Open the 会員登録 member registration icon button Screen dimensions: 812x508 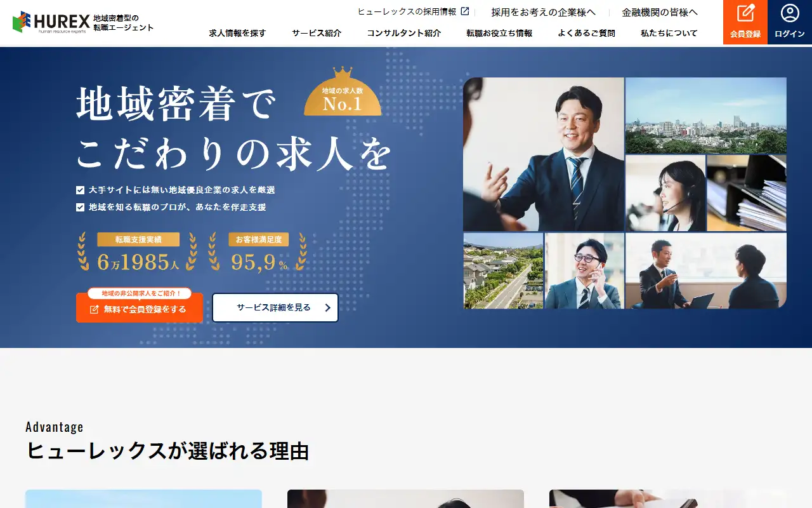745,22
